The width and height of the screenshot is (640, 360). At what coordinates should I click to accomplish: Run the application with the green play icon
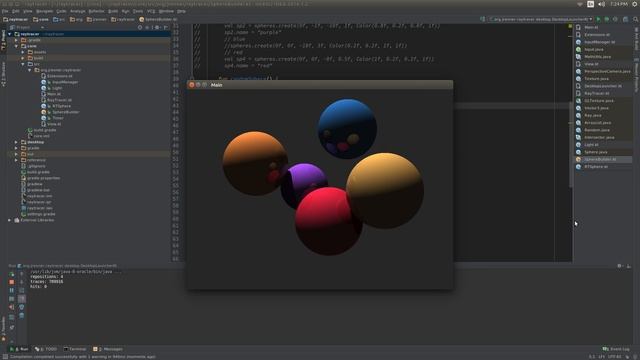[598, 19]
